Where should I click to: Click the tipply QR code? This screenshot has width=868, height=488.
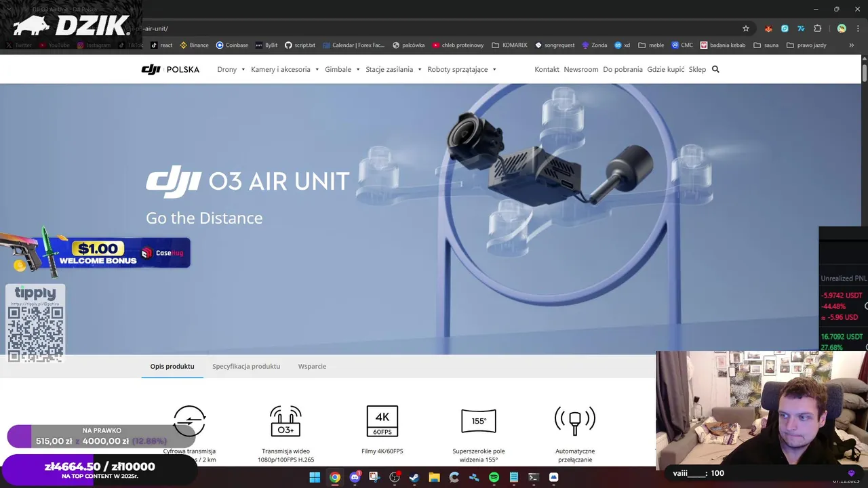pos(35,333)
